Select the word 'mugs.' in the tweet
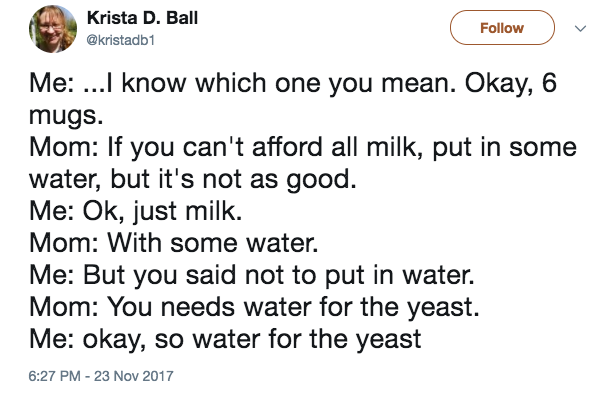The height and width of the screenshot is (393, 607). coord(66,115)
